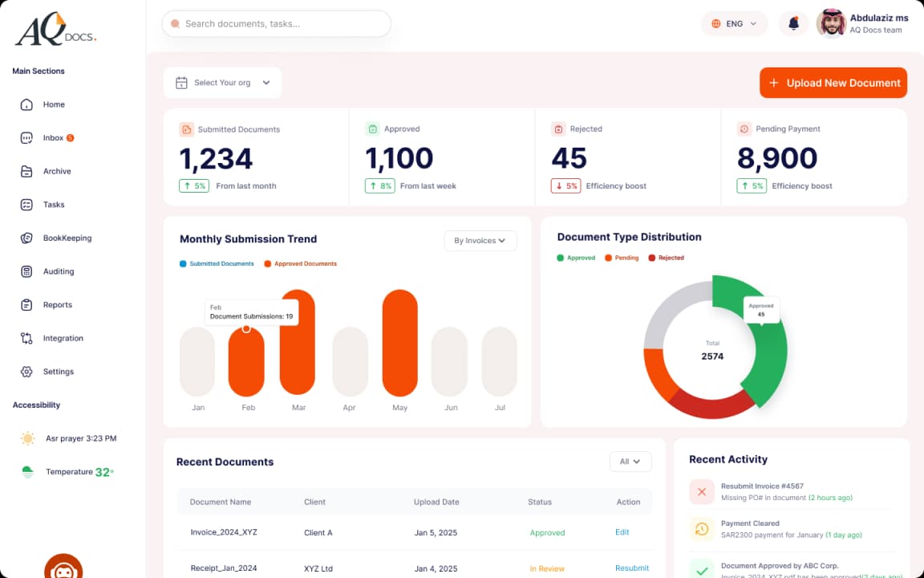The height and width of the screenshot is (578, 924).
Task: Open the chatbot icon at sidebar bottom
Action: 63,567
